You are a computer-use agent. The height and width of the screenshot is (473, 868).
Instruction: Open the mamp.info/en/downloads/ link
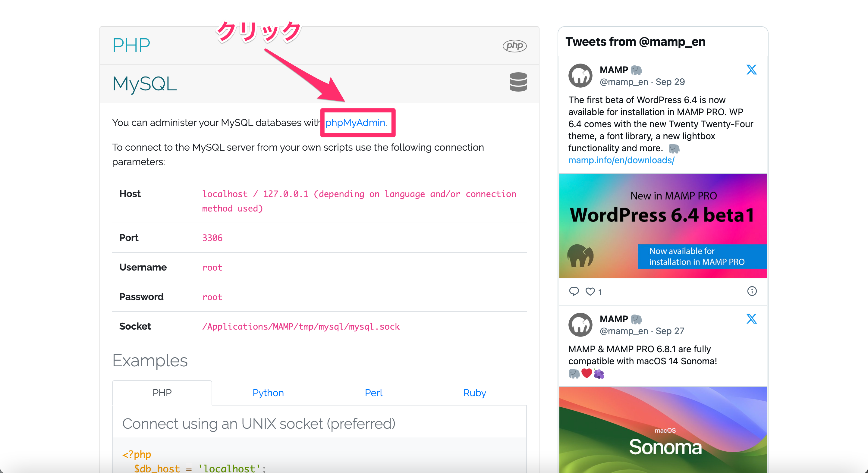click(621, 160)
